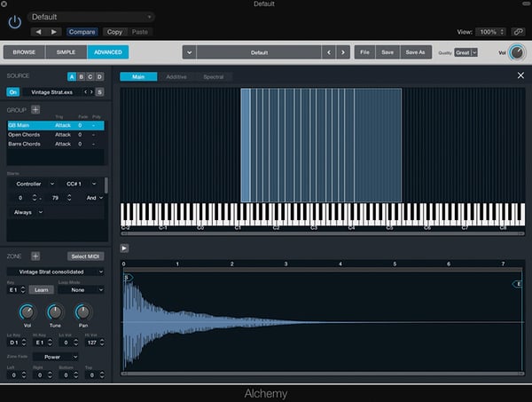Select previous source file arrow
Image resolution: width=532 pixels, height=402 pixels.
click(85, 92)
